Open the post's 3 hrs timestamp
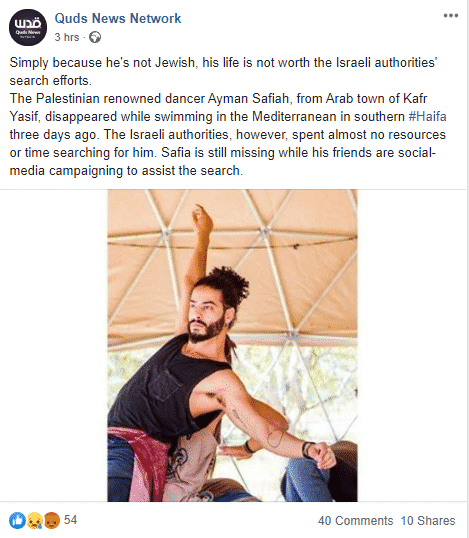469x538 pixels. 67,37
